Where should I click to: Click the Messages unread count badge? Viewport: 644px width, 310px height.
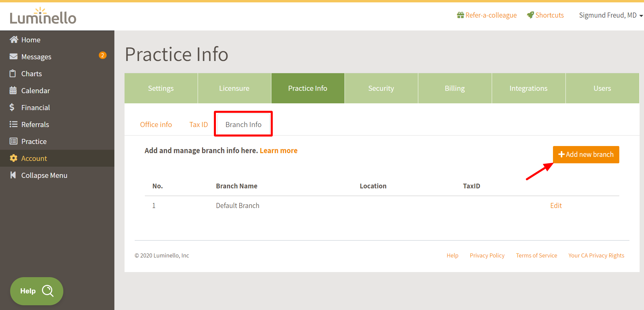(103, 55)
